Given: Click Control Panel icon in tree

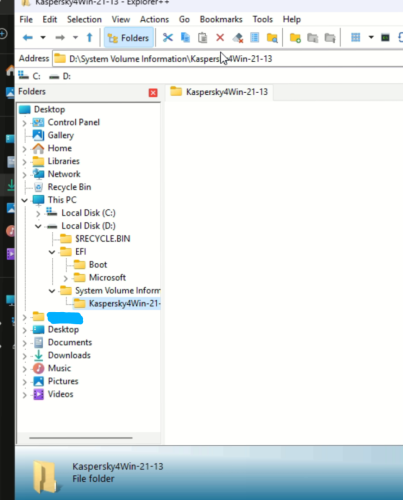Looking at the screenshot, I should pyautogui.click(x=38, y=122).
